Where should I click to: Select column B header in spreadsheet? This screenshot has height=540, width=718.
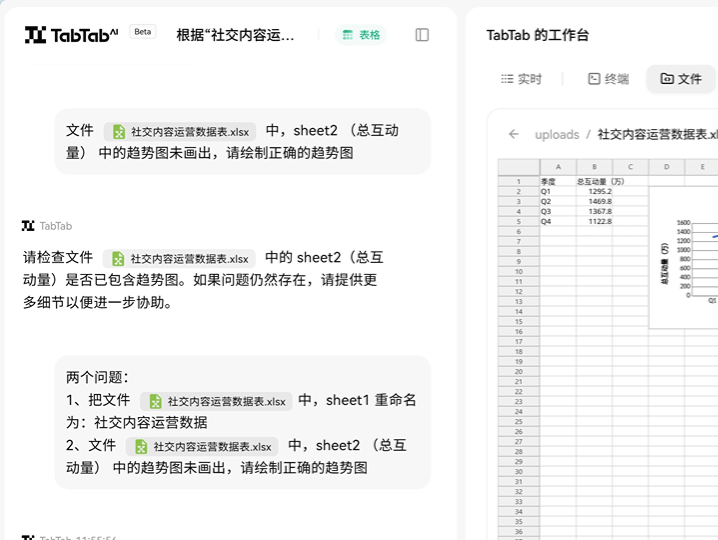[x=594, y=167]
